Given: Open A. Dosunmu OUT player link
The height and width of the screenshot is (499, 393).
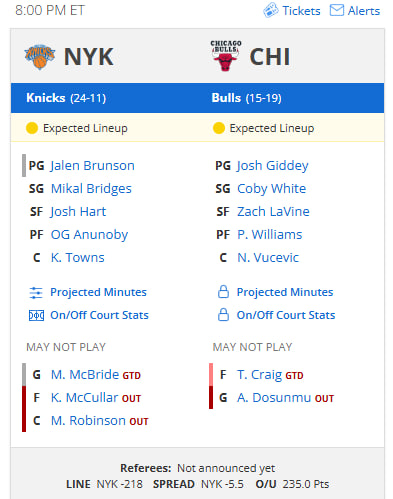Looking at the screenshot, I should pos(285,398).
